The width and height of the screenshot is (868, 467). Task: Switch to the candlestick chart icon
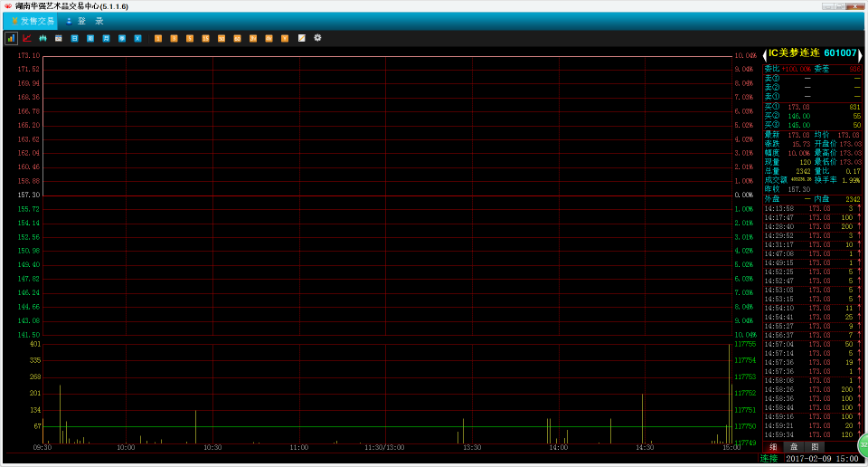(x=42, y=38)
